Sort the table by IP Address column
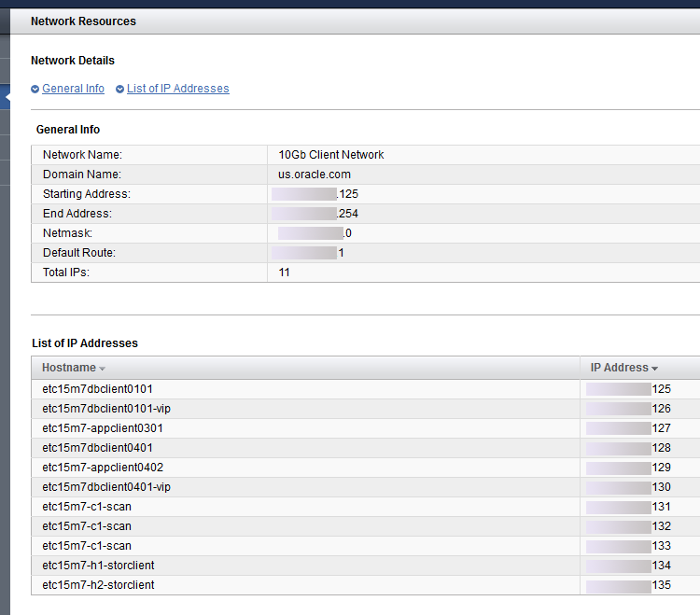 624,368
